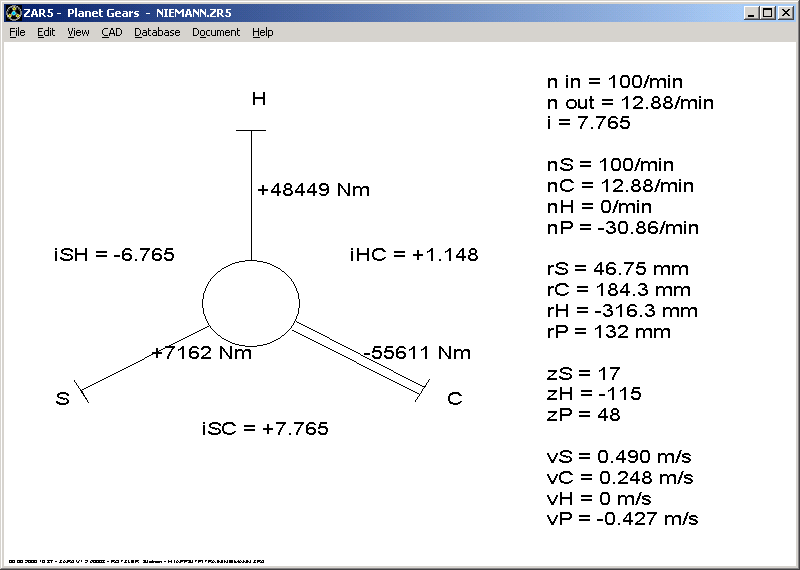800x570 pixels.
Task: Open the File menu
Action: coord(17,32)
